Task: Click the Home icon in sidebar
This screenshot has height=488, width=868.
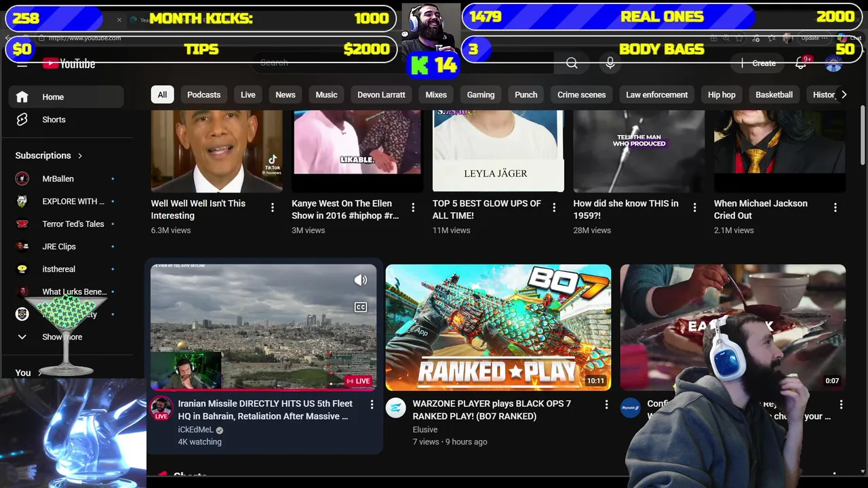Action: tap(22, 97)
